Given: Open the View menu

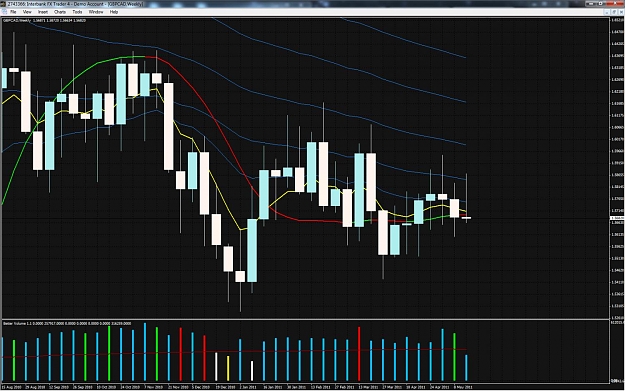Looking at the screenshot, I should click(27, 12).
